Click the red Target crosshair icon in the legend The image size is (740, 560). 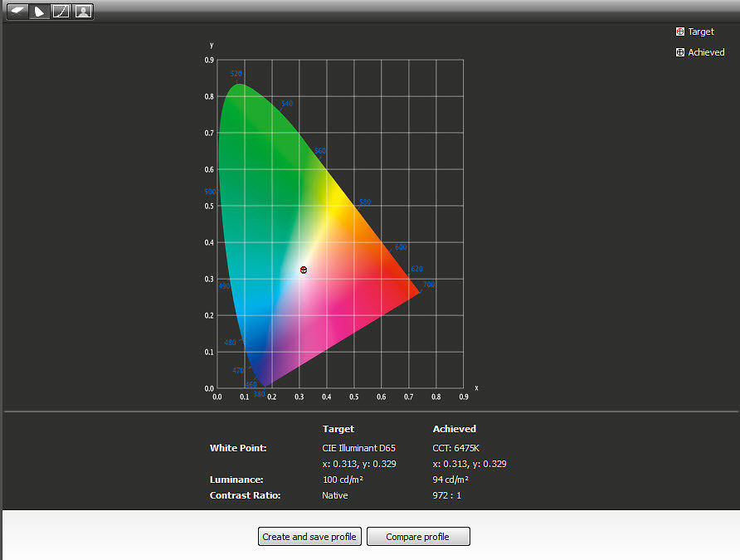click(680, 32)
